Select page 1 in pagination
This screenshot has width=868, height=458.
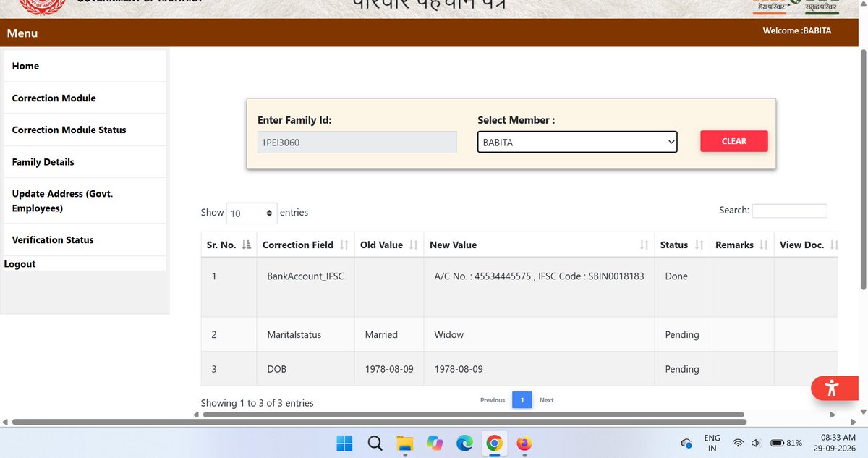(x=522, y=399)
